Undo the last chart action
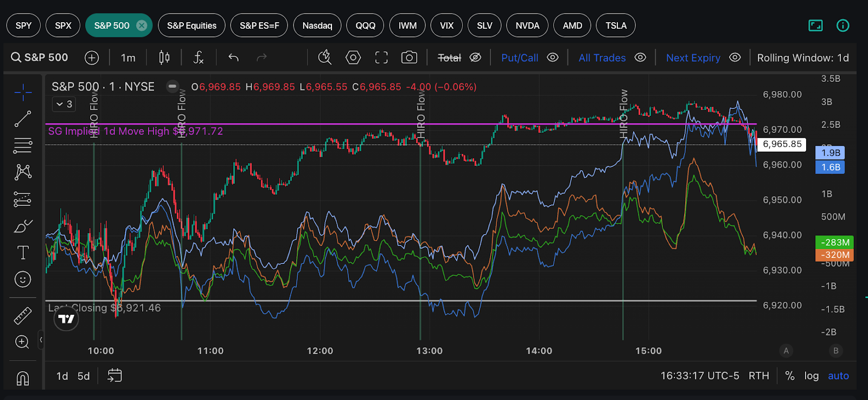Screen dimensions: 868x400 click(x=234, y=57)
